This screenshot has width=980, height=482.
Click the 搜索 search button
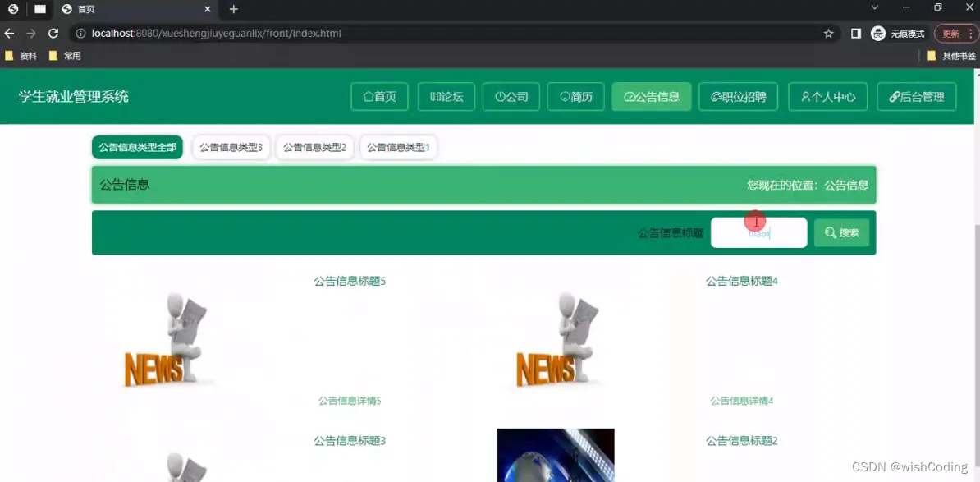pyautogui.click(x=841, y=232)
